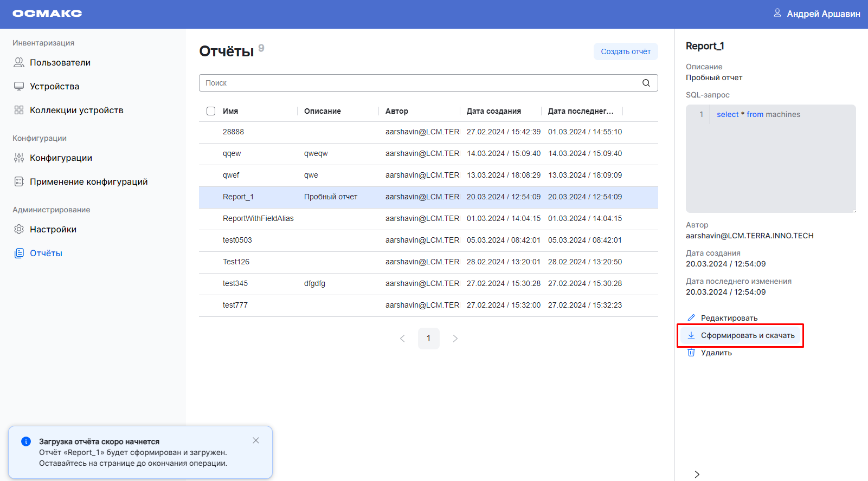Click the Users icon in the sidebar
Screen dimensions: 868x481
pos(19,63)
